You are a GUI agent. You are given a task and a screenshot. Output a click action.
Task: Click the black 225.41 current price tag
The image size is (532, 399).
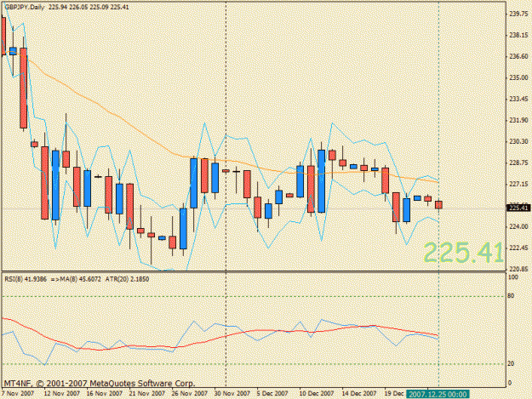[518, 208]
